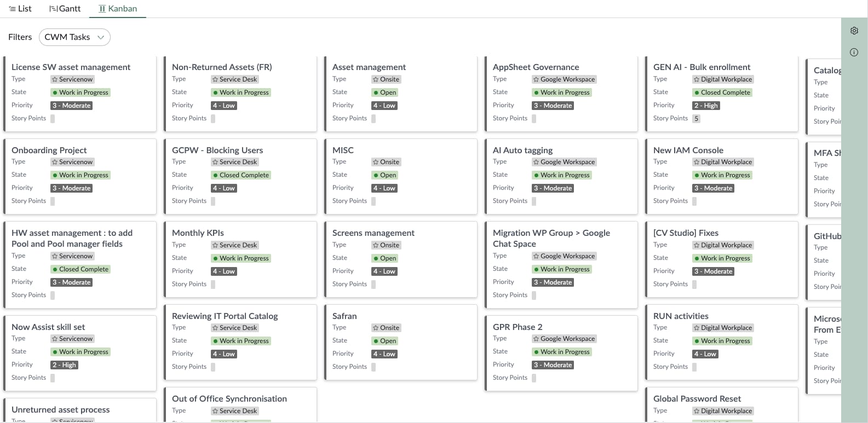Click the AI Auto tagging card title
This screenshot has width=868, height=423.
[522, 150]
